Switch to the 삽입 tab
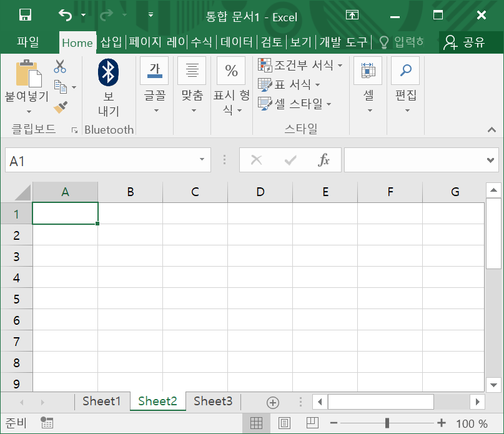 111,42
